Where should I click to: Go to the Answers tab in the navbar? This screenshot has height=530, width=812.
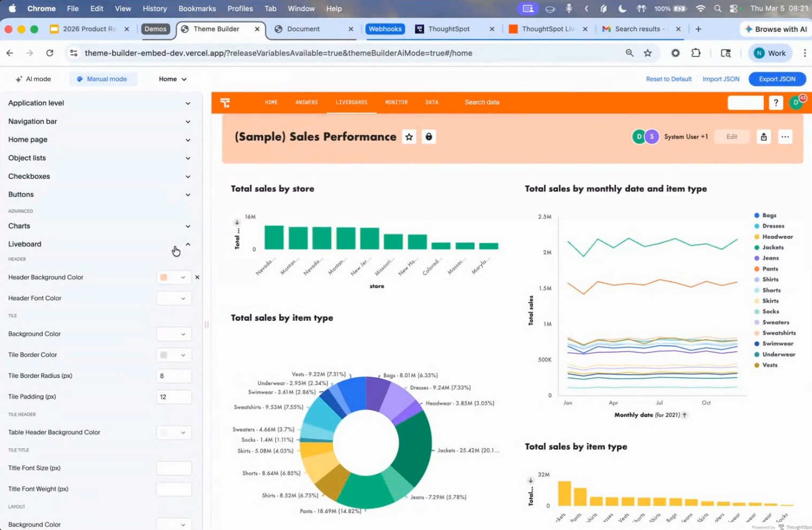click(x=307, y=102)
